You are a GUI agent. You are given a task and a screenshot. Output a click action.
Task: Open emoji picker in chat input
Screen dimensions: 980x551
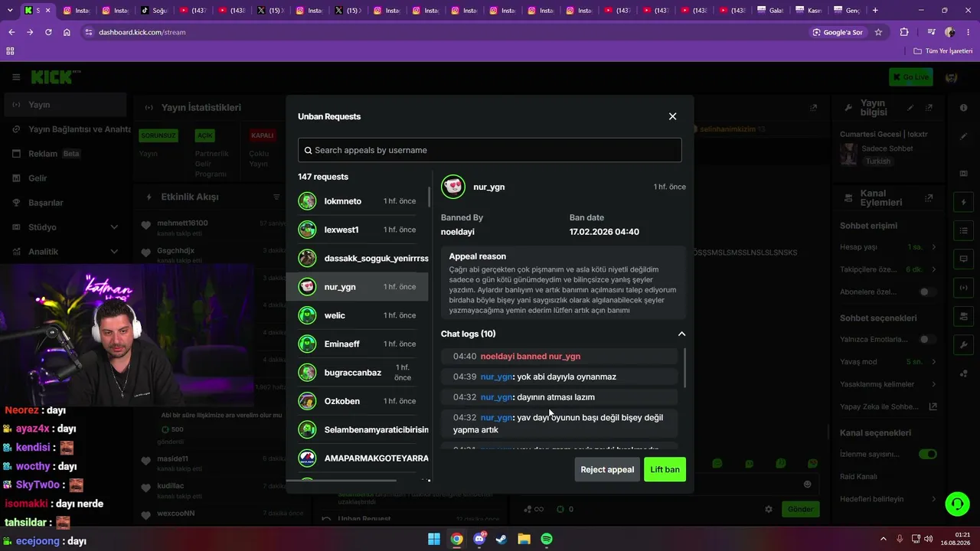pos(807,484)
